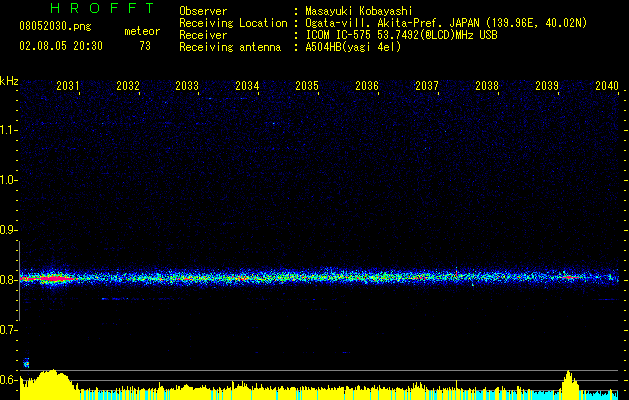This screenshot has height=400, width=629.
Task: Click the 2034 time axis marker
Action: [x=248, y=85]
